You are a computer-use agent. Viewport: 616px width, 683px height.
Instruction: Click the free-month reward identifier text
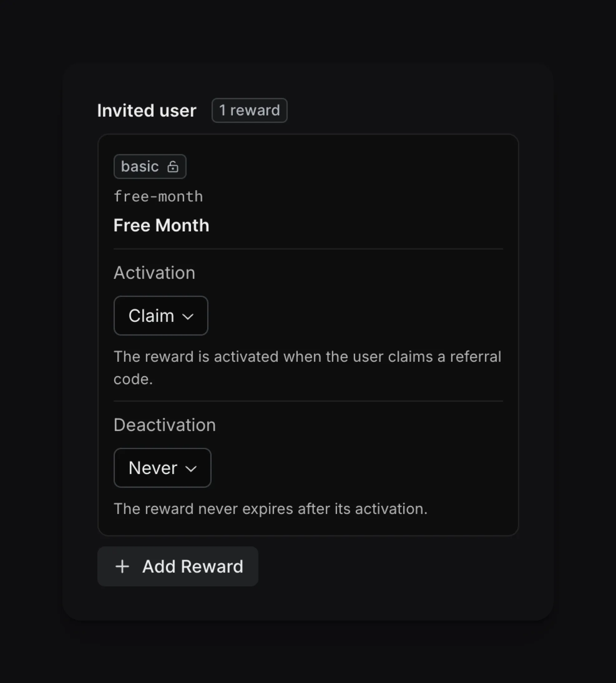point(159,196)
